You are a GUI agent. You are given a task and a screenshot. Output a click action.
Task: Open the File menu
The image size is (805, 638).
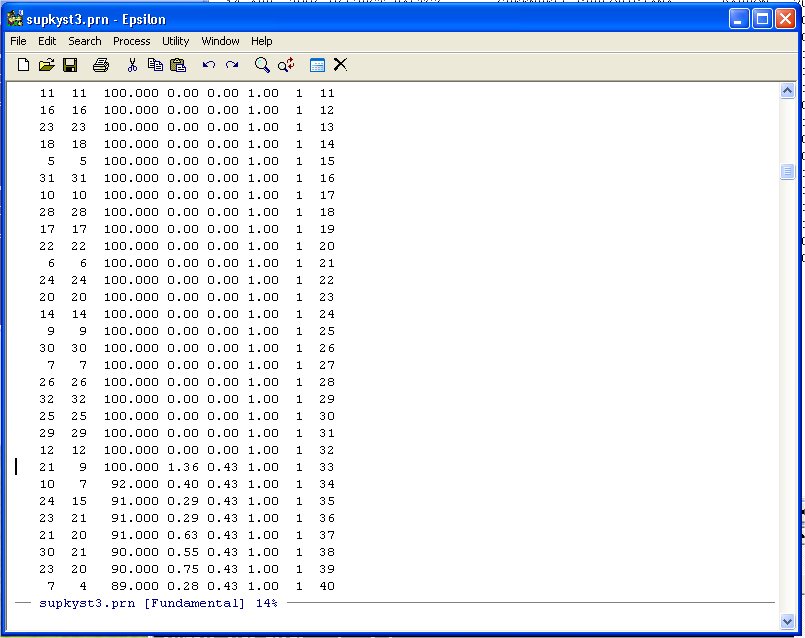18,41
